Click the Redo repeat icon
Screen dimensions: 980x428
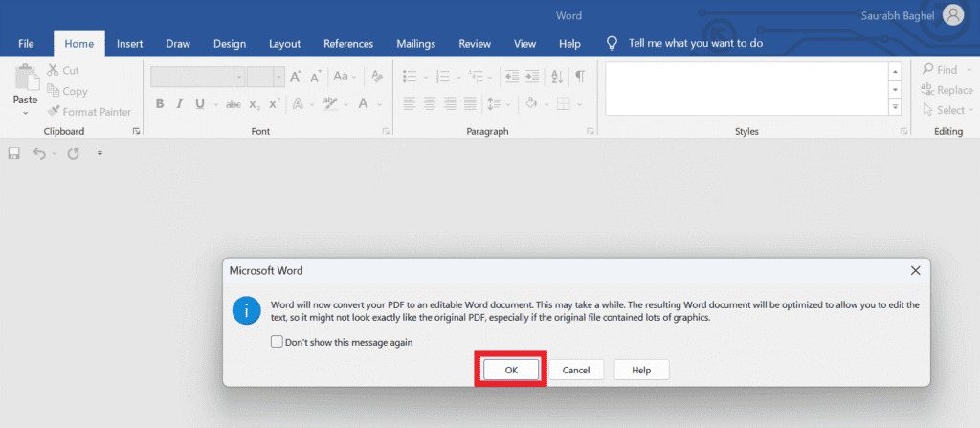point(73,153)
